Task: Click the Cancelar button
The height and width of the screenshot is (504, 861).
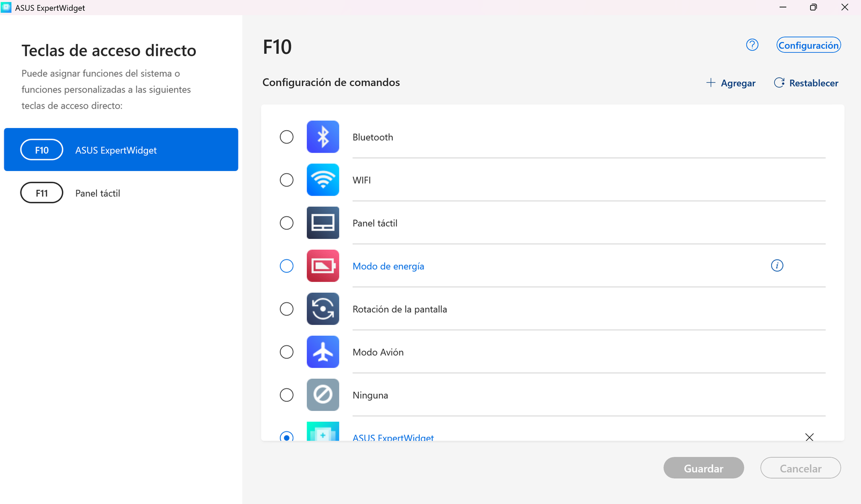Action: pyautogui.click(x=800, y=468)
